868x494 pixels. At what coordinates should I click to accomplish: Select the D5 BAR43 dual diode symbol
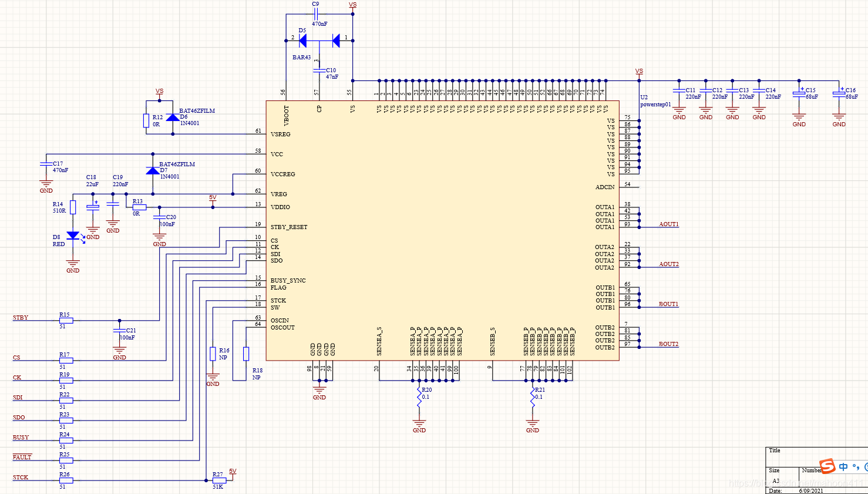[319, 41]
